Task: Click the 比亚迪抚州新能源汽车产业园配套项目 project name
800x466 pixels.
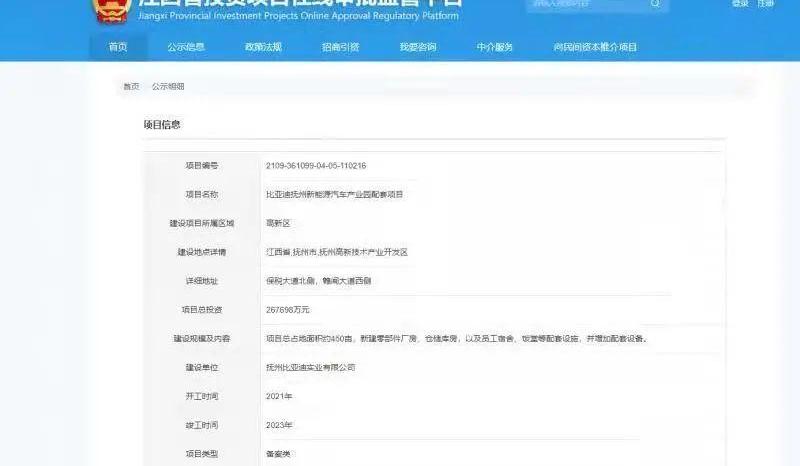Action: pyautogui.click(x=334, y=194)
